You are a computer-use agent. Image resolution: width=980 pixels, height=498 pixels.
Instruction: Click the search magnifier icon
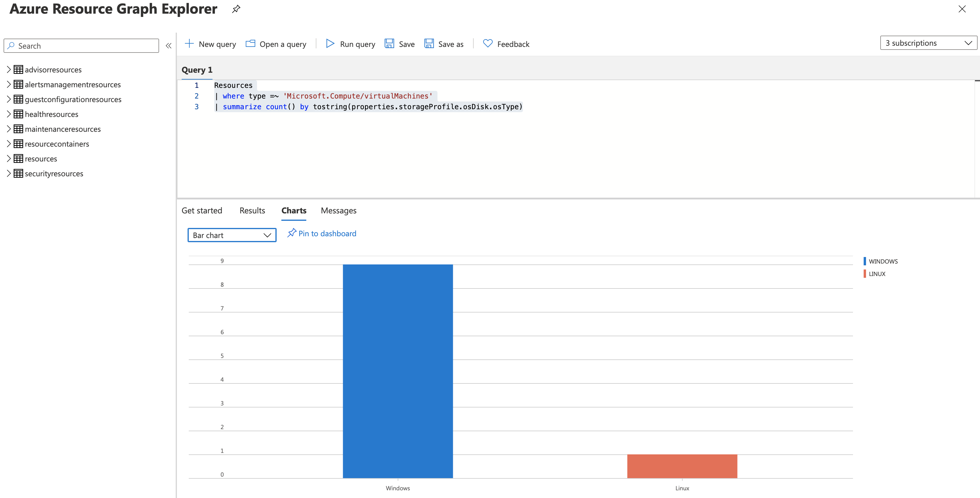pos(11,46)
